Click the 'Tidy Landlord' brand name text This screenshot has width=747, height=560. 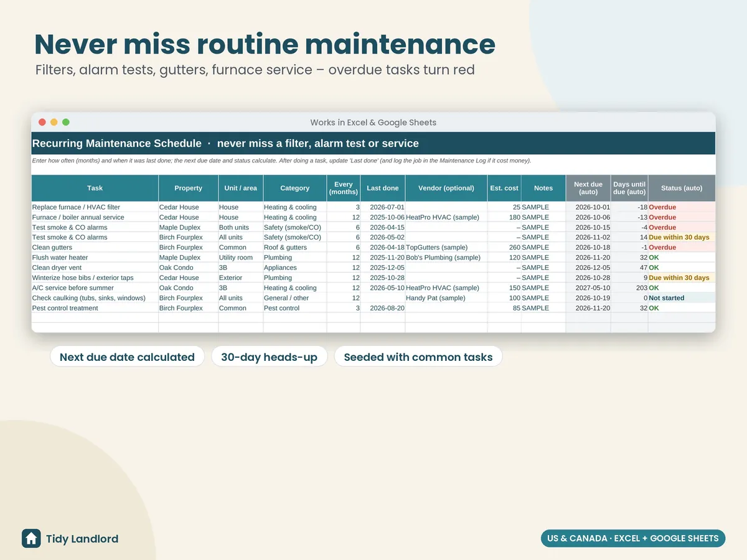[x=82, y=539]
